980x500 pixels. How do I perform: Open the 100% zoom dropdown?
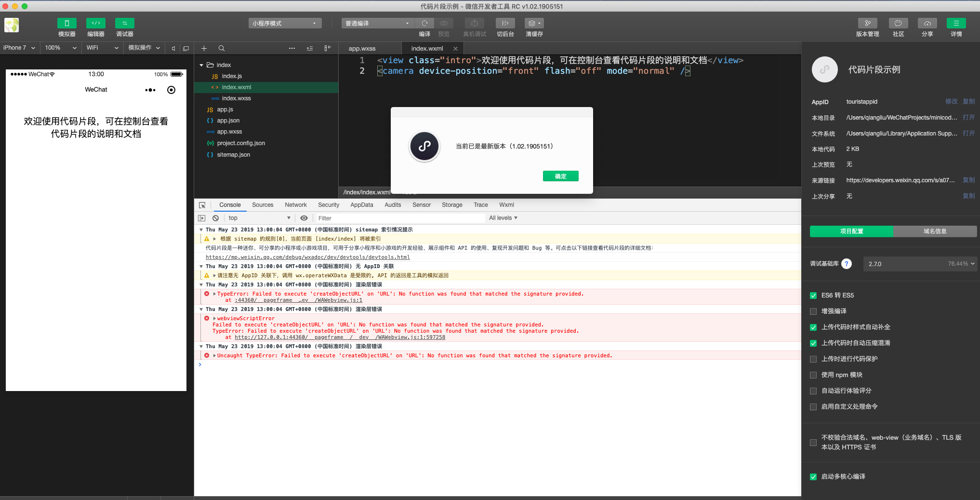[61, 48]
